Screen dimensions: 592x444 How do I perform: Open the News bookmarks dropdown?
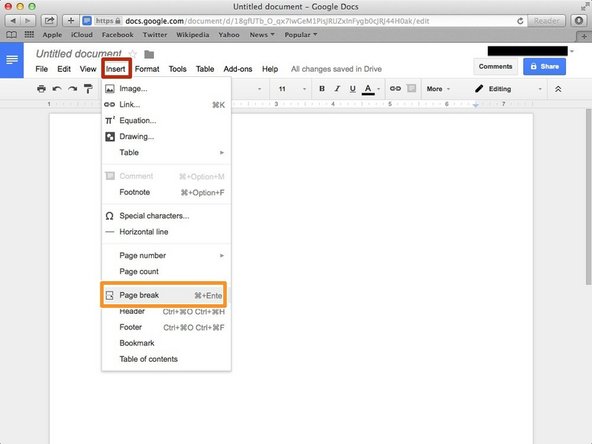click(262, 35)
